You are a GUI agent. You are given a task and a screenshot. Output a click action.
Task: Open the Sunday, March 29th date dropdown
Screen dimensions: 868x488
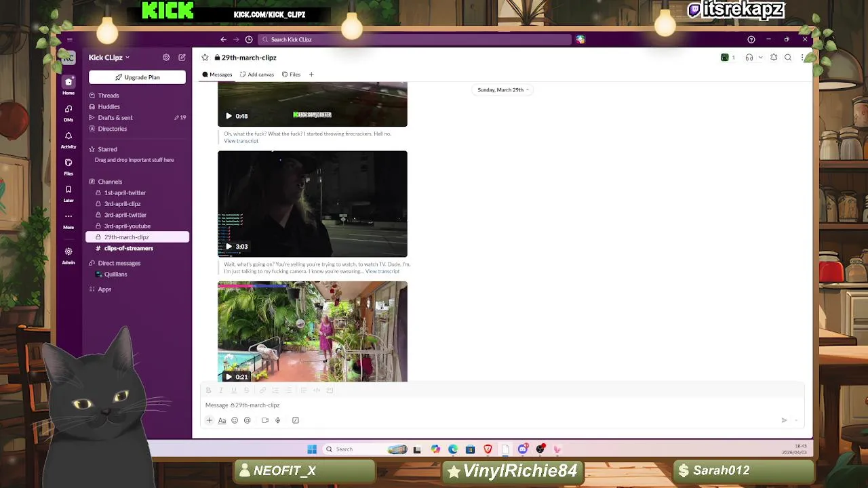point(502,89)
